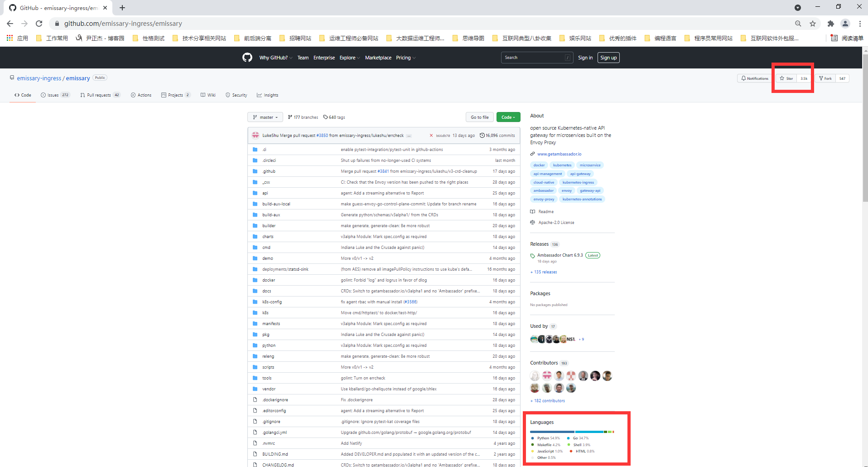The width and height of the screenshot is (868, 467).
Task: Click the failed status X icon on the commit
Action: 431,136
